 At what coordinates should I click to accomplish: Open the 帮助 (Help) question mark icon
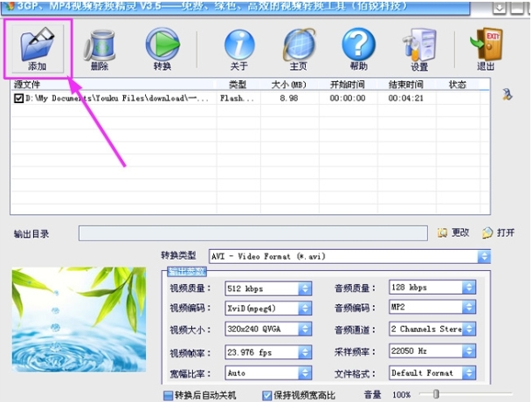(358, 46)
